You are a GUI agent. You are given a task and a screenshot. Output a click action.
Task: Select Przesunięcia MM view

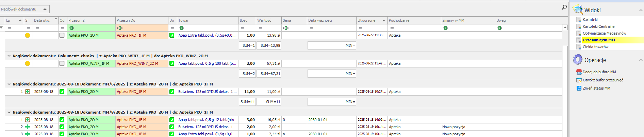(x=599, y=40)
